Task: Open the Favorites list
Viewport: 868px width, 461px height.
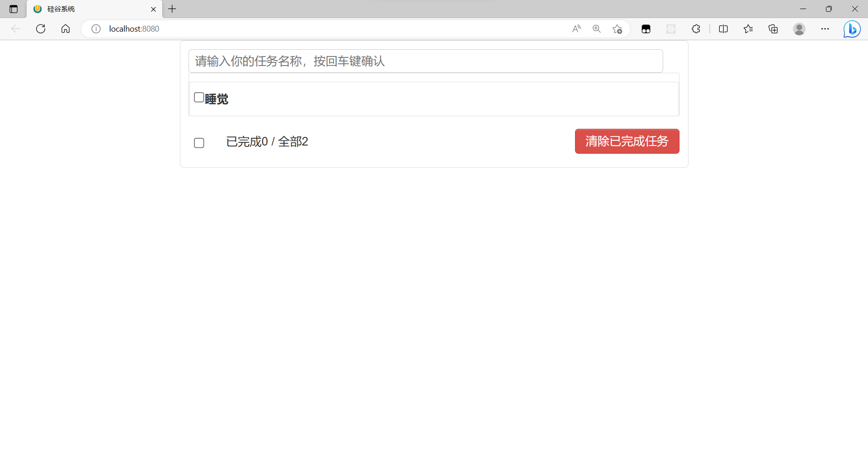Action: tap(748, 29)
